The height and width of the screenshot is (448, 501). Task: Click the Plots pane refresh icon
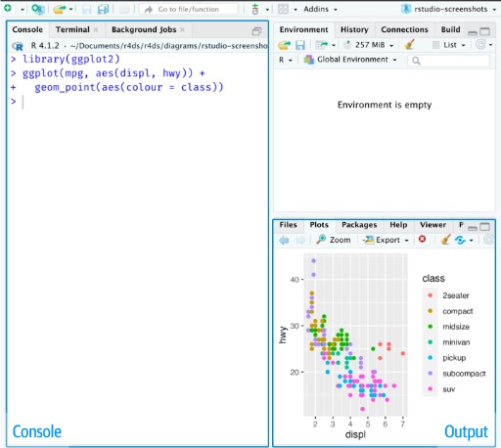[x=488, y=240]
